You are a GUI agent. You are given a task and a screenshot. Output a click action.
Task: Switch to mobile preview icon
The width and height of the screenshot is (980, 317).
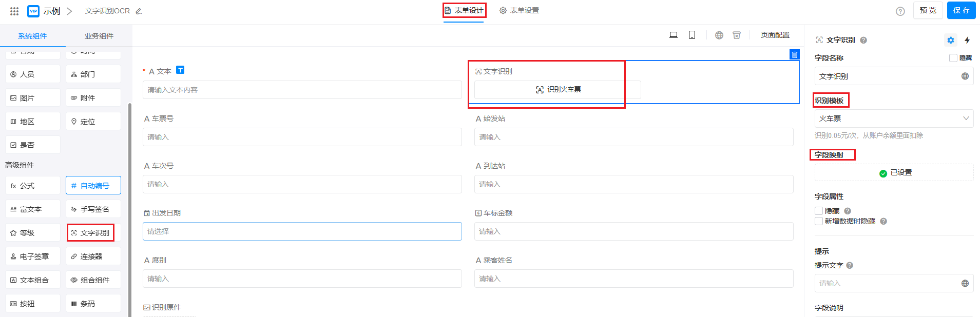coord(692,35)
